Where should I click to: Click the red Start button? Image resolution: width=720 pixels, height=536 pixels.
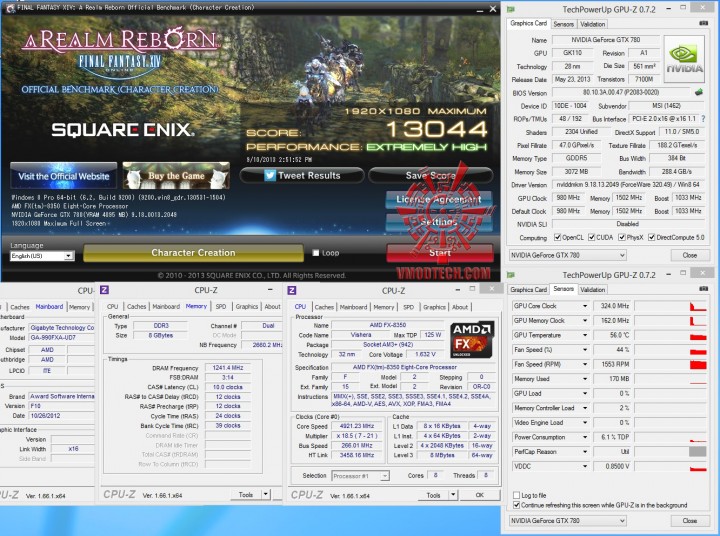click(x=440, y=253)
